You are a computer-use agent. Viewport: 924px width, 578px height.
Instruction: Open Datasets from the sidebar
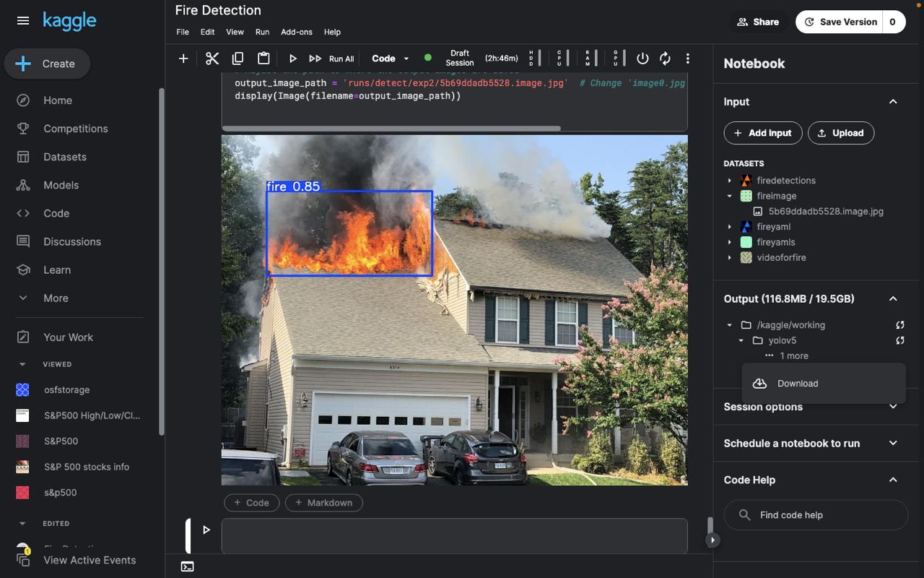[64, 157]
